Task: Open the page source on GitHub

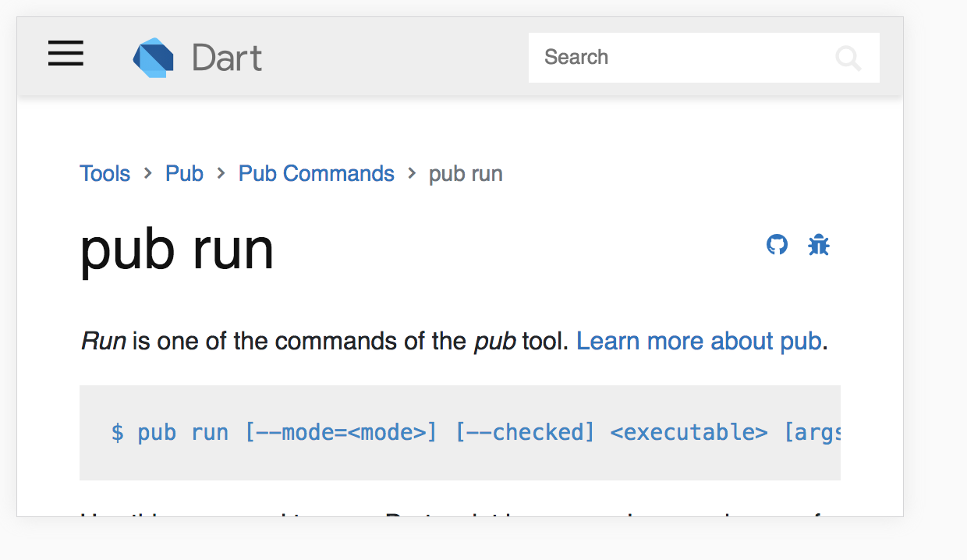Action: coord(777,244)
